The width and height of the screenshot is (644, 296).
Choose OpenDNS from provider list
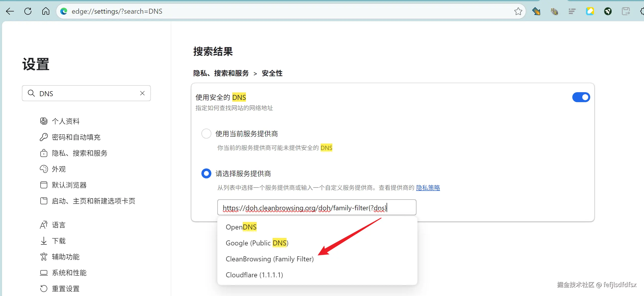tap(241, 227)
